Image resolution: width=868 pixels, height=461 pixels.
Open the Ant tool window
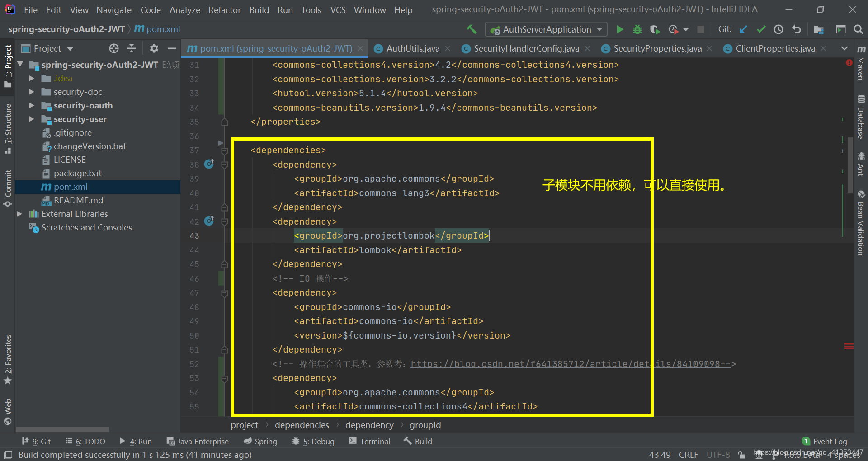click(861, 164)
